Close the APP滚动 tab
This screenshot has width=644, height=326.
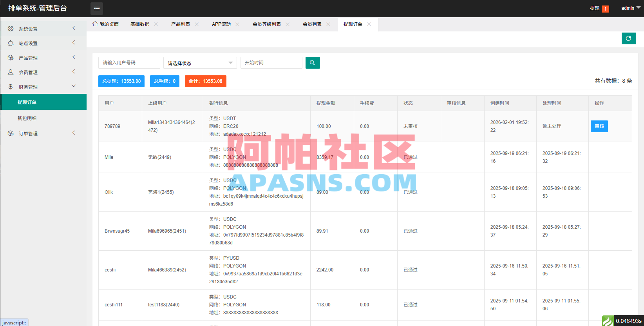pos(237,24)
